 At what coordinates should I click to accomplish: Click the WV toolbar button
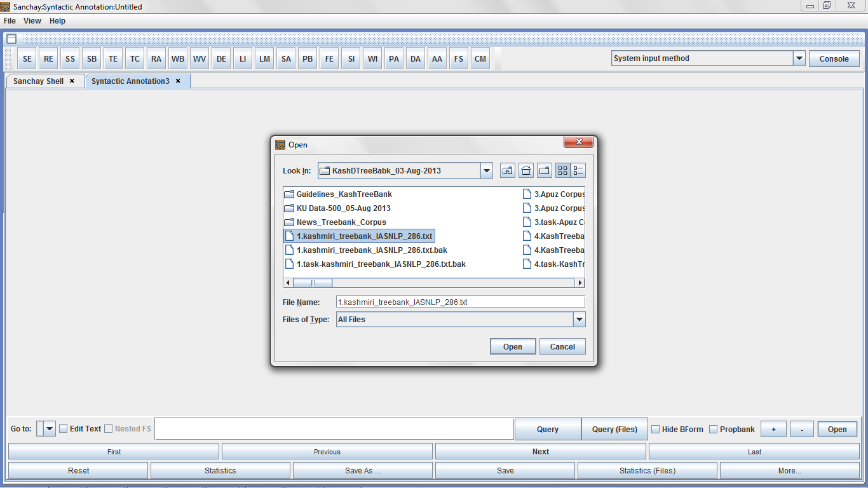[x=200, y=59]
